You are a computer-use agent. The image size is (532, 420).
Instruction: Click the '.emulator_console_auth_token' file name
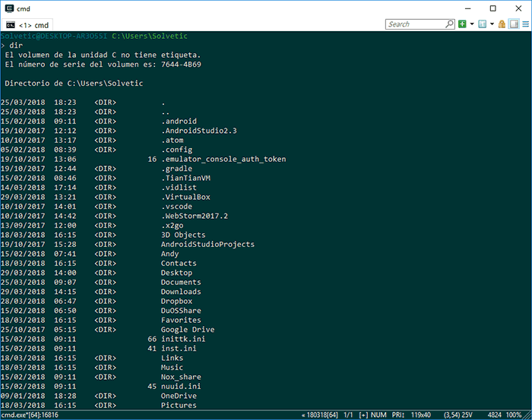pos(223,159)
